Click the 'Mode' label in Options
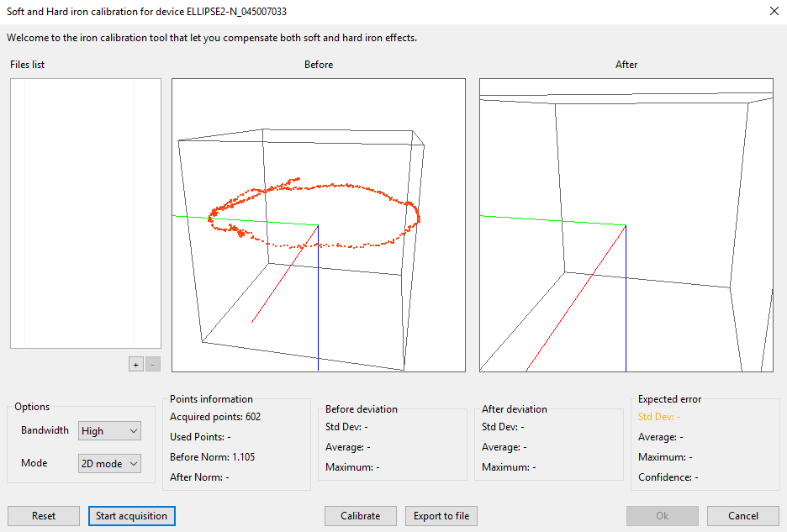 click(34, 463)
